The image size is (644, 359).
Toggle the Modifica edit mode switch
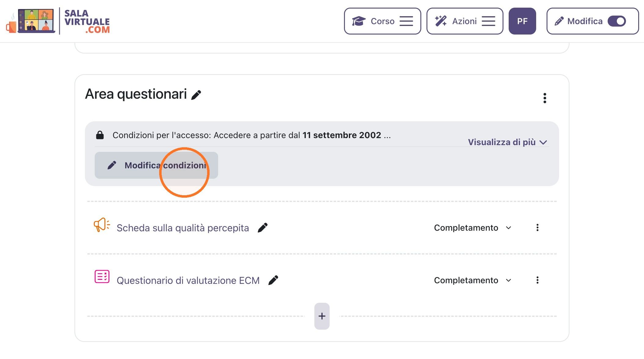point(617,21)
